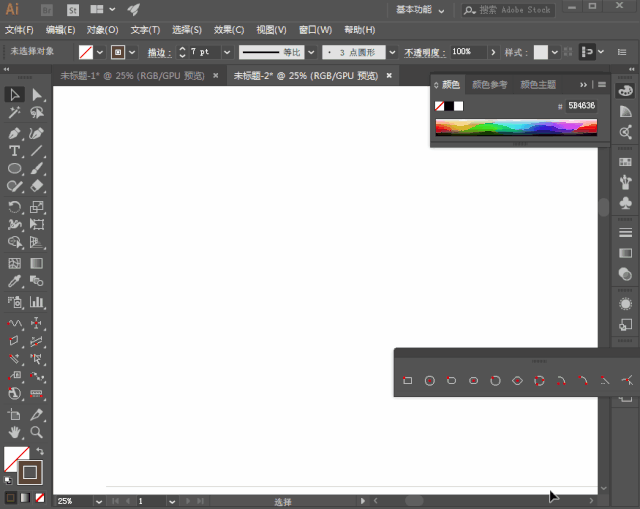Expand opacity 100% slider arrow
The height and width of the screenshot is (509, 640).
click(x=493, y=52)
